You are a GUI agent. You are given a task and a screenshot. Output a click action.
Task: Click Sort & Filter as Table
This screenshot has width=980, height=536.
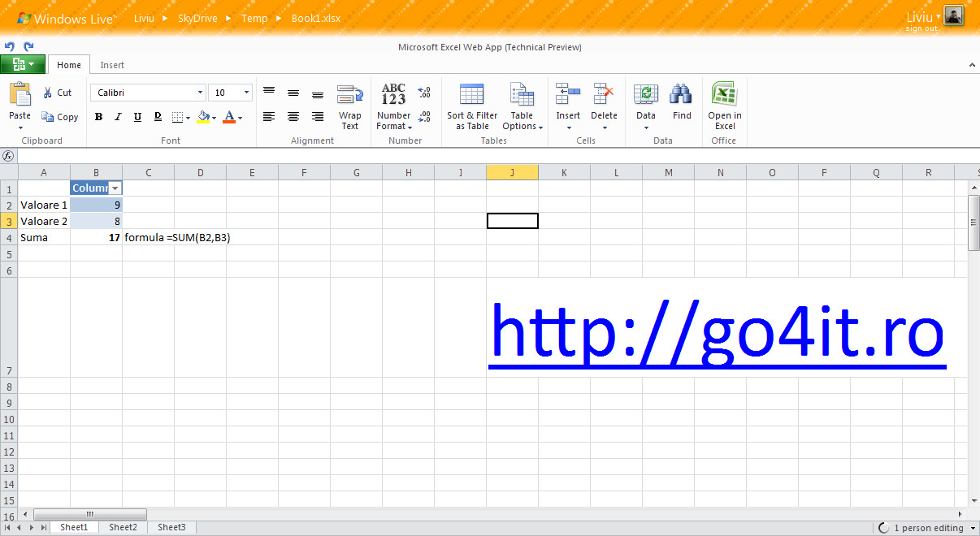tap(472, 106)
